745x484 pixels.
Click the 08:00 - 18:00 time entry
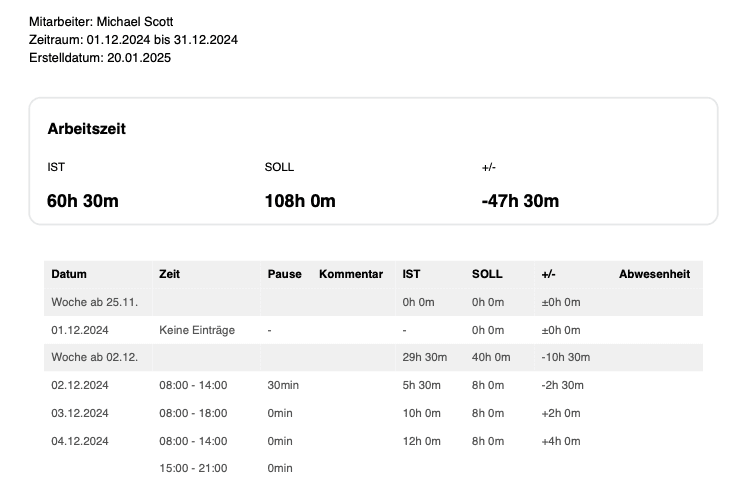coord(193,413)
